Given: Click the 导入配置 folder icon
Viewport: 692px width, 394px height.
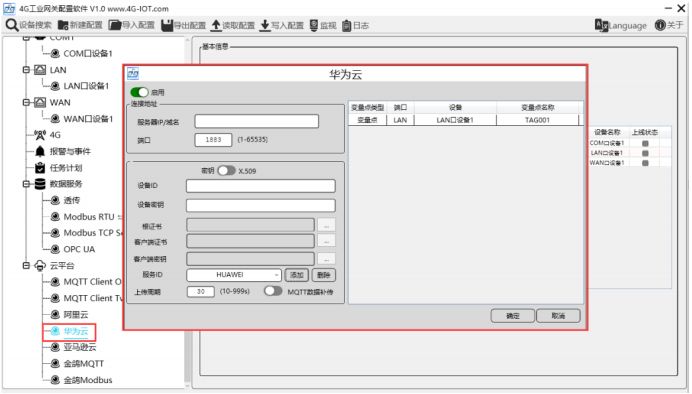Looking at the screenshot, I should (x=115, y=25).
